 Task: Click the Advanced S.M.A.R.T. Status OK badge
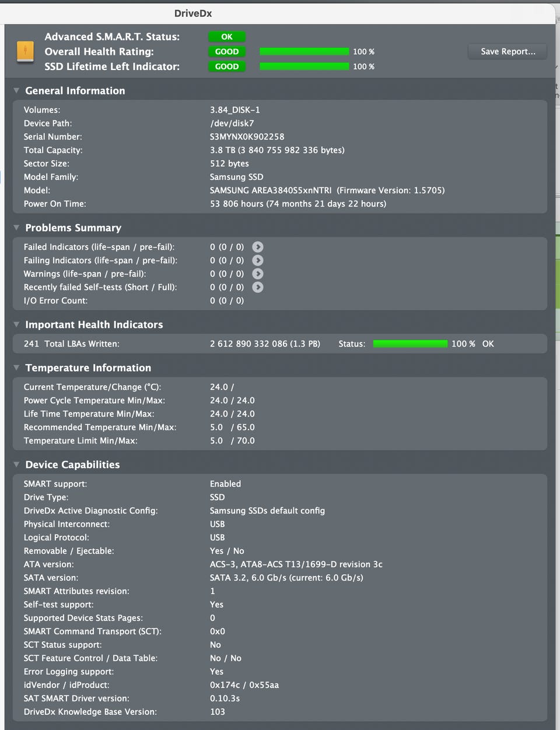pyautogui.click(x=227, y=37)
